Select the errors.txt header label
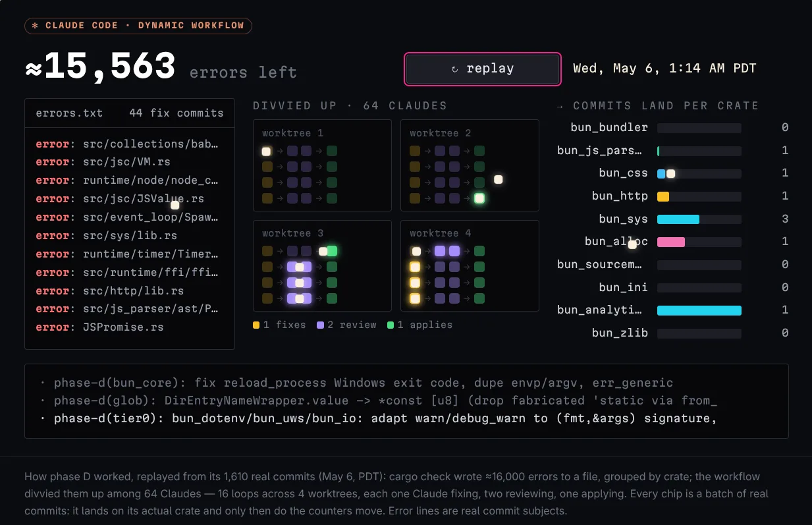The image size is (812, 525). tap(69, 113)
